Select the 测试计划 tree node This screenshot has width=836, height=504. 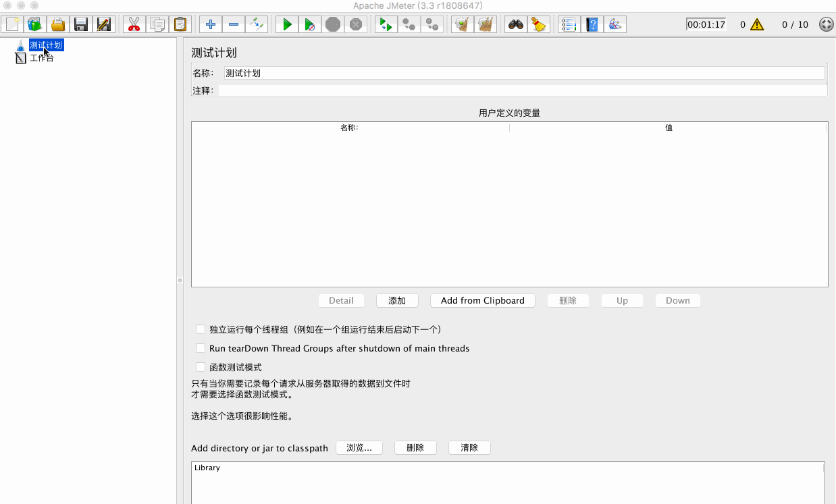(46, 45)
